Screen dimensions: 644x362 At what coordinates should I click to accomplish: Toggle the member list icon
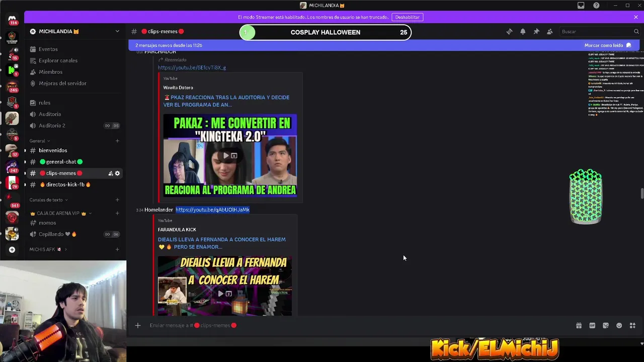[550, 31]
